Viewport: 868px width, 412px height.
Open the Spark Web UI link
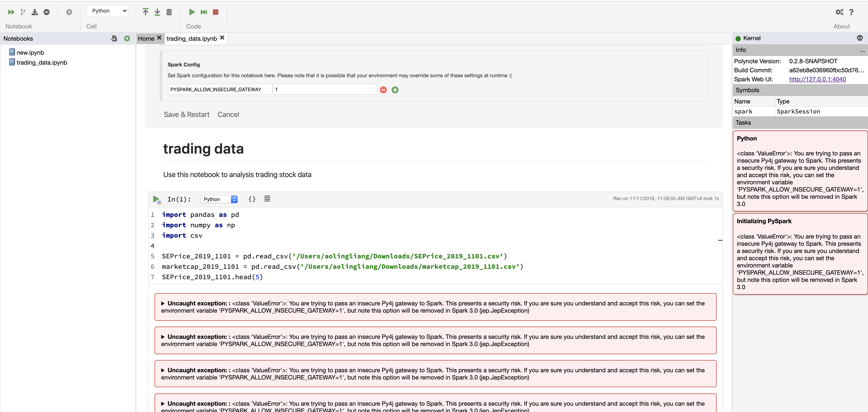point(817,79)
